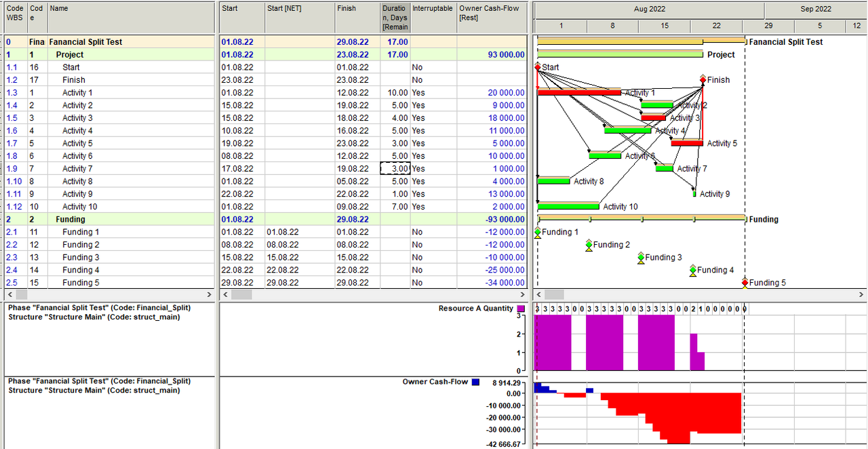Click the Funding total value -93 000.00

coord(504,219)
